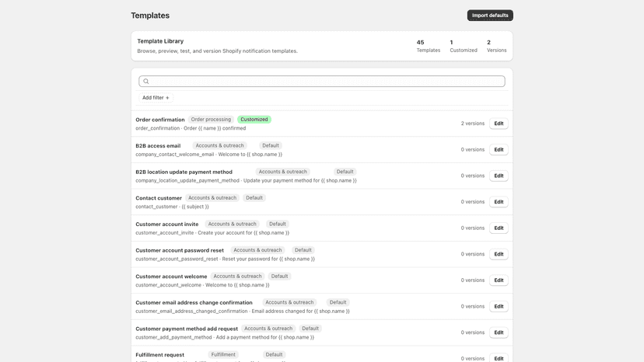The width and height of the screenshot is (644, 362).
Task: Click the Fulfillment category tag
Action: (223, 354)
